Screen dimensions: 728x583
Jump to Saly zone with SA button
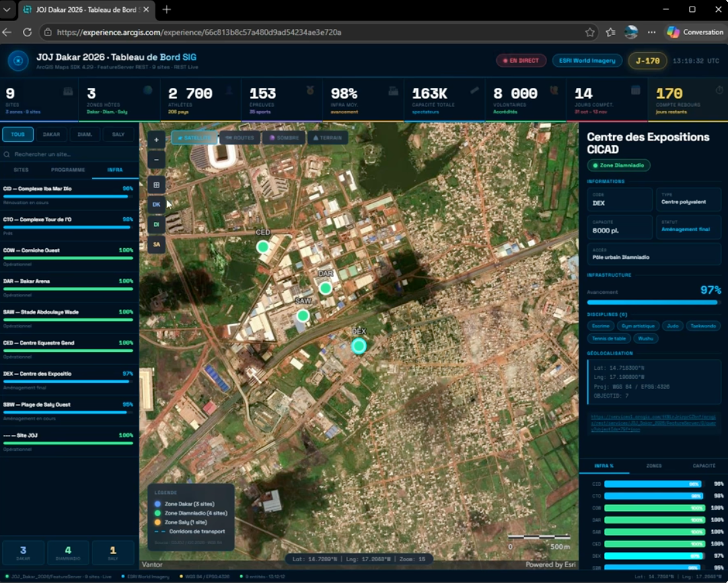(x=157, y=244)
